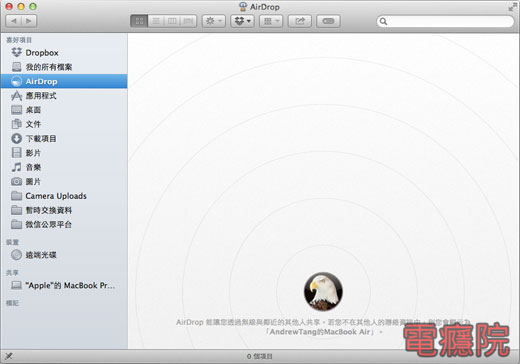
Task: Click the 我的所有檔案 icon
Action: 16,67
